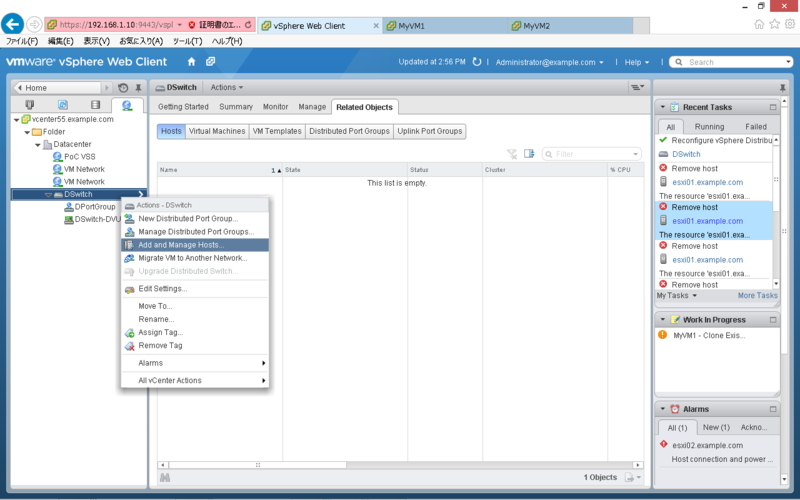Click the panel layout options icon
The height and width of the screenshot is (500, 800).
tap(637, 87)
